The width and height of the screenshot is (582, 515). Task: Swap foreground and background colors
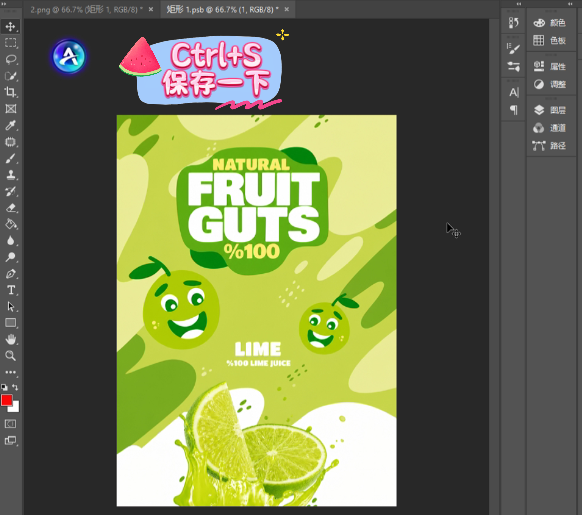15,387
